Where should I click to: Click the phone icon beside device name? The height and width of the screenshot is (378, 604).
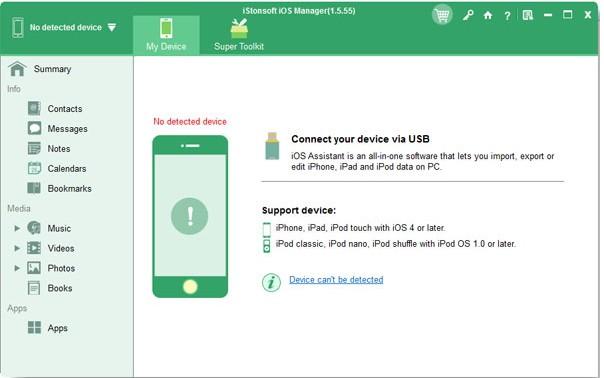(18, 27)
